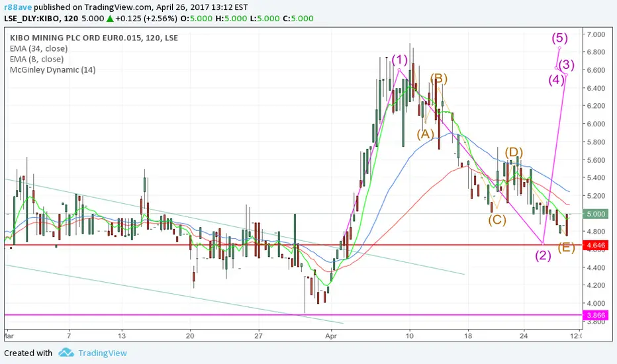The width and height of the screenshot is (617, 364).
Task: Click the 20 date axis label
Action: (x=190, y=336)
